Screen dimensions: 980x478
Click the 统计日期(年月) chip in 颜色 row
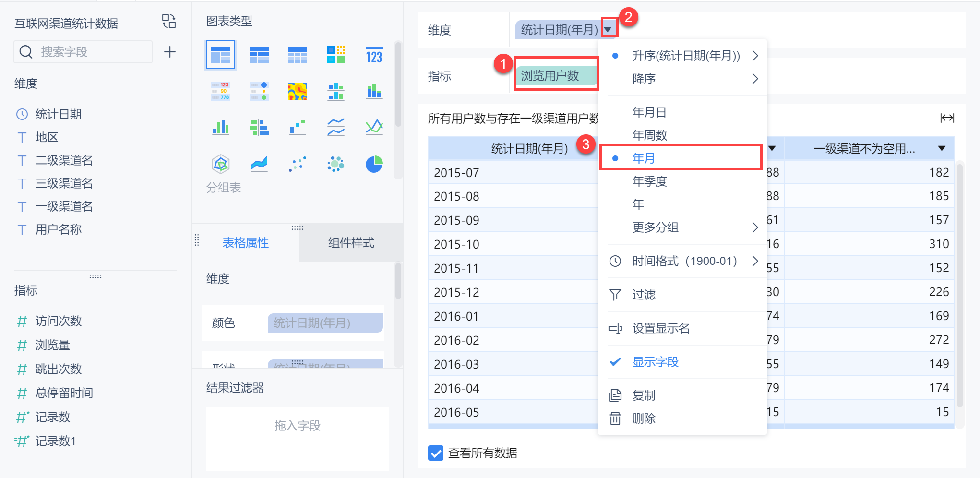pyautogui.click(x=325, y=323)
